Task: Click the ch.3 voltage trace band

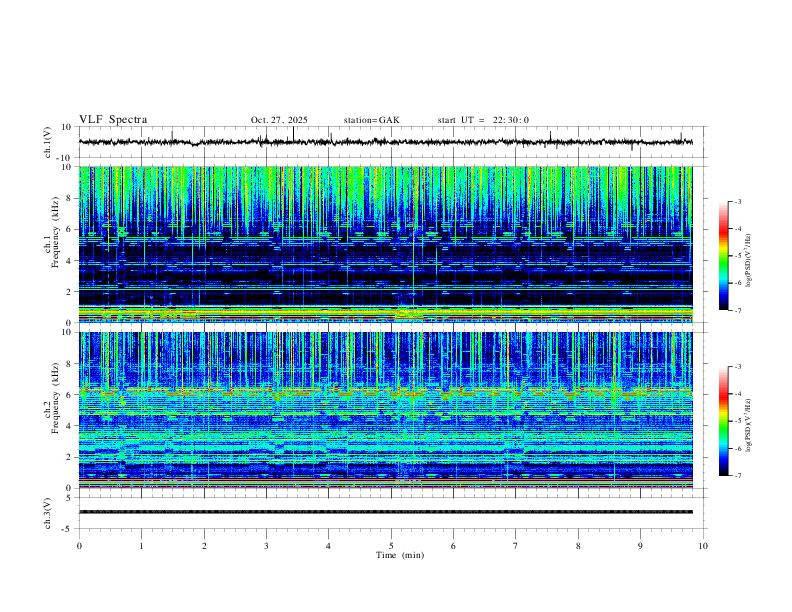Action: (x=385, y=512)
